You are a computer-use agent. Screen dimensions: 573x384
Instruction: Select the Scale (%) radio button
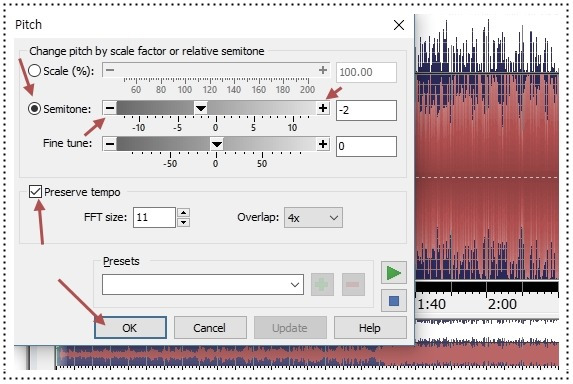pyautogui.click(x=34, y=71)
